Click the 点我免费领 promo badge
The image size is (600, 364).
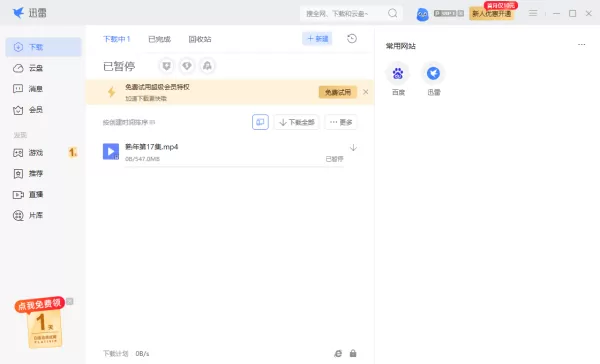pyautogui.click(x=39, y=304)
